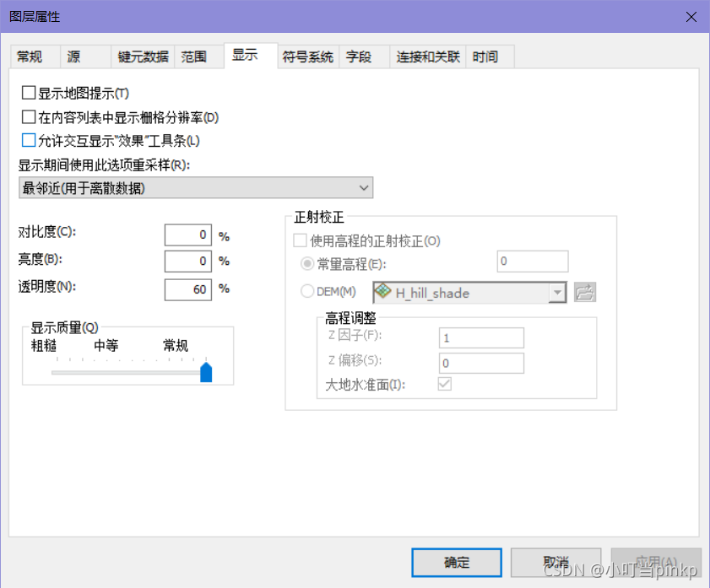Click the 取消 button
Image resolution: width=710 pixels, height=588 pixels.
pyautogui.click(x=556, y=563)
